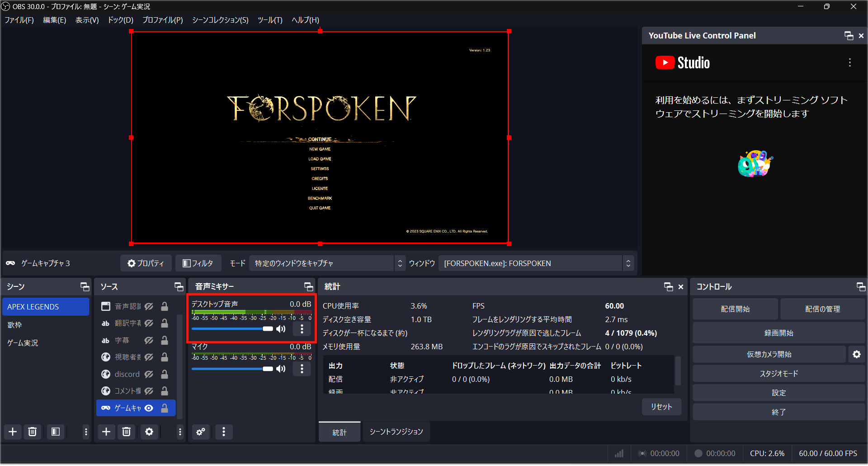Close the YouTube Live Control Panel
This screenshot has height=466, width=868.
click(861, 36)
